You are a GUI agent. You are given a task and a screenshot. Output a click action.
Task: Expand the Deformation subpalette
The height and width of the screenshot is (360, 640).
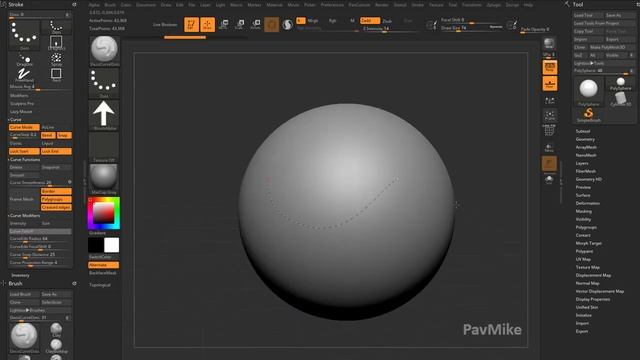[x=587, y=203]
